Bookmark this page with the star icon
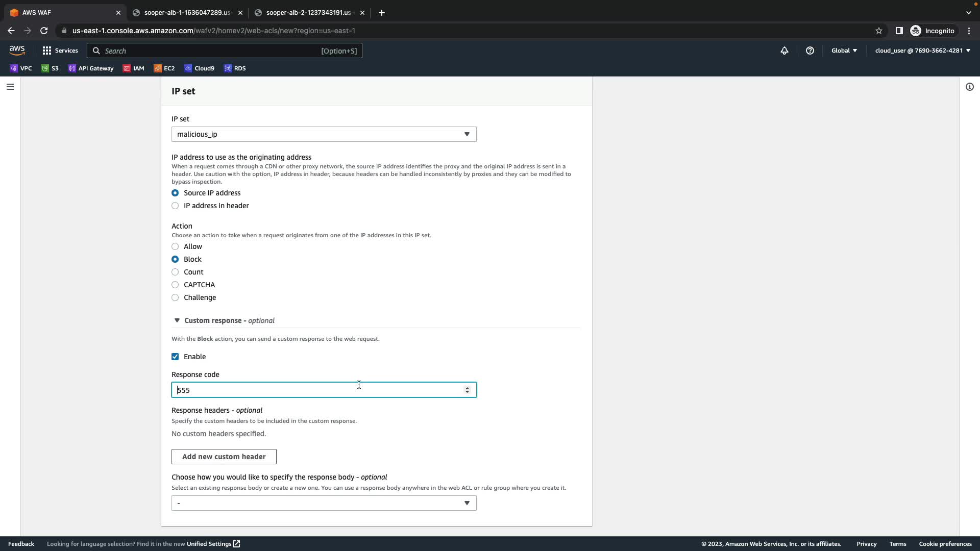 [x=878, y=31]
